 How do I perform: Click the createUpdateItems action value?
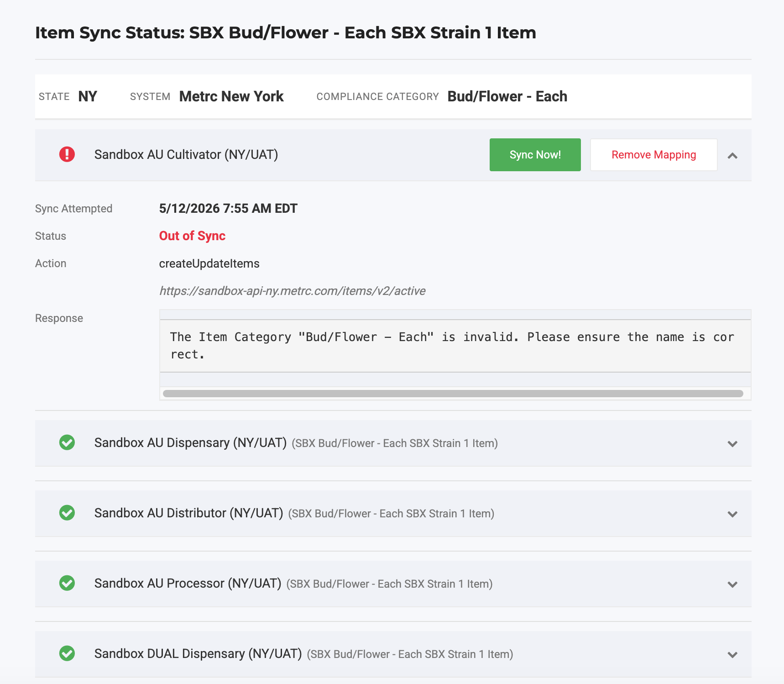tap(209, 263)
